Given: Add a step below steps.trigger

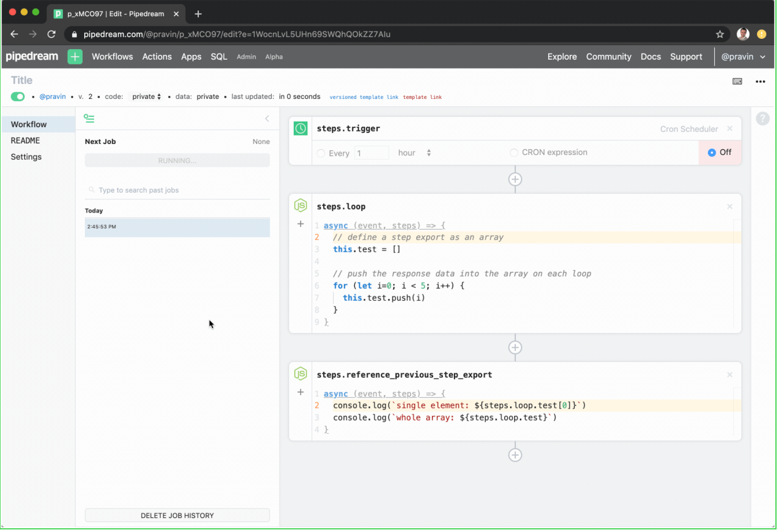Looking at the screenshot, I should 515,179.
